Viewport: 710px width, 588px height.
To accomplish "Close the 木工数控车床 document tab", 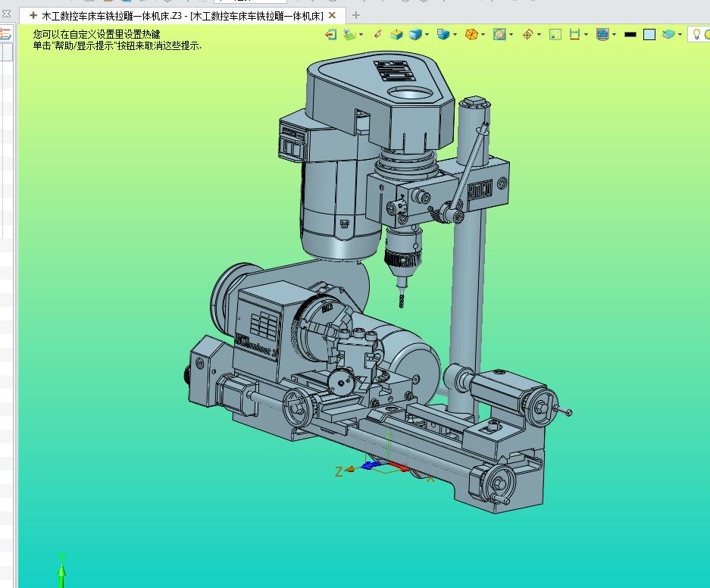I will [x=333, y=15].
